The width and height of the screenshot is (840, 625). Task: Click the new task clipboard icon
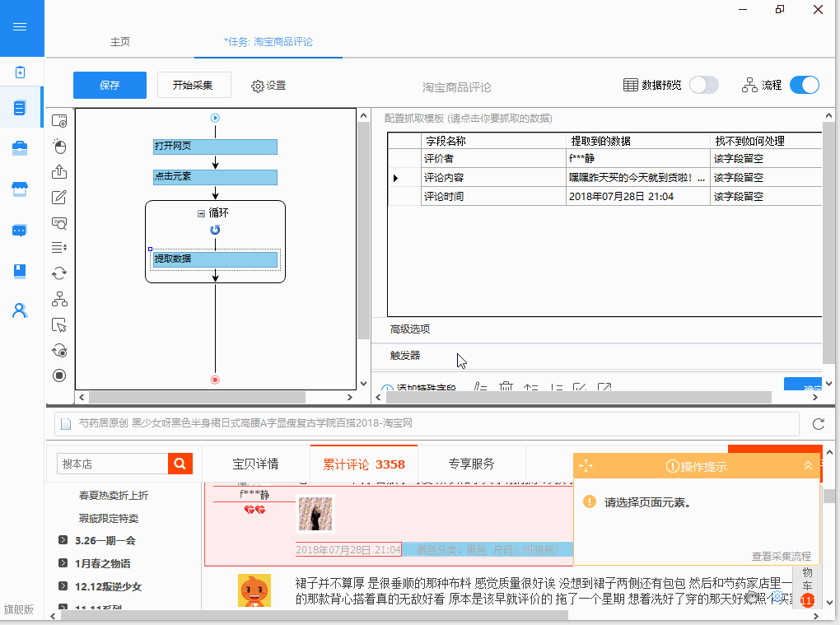[x=20, y=72]
